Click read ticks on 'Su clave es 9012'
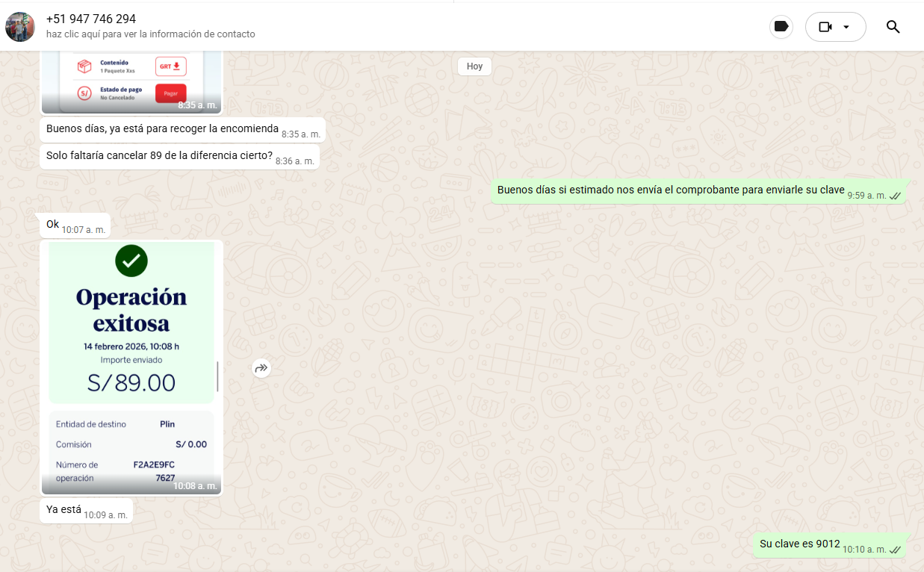 coord(895,550)
